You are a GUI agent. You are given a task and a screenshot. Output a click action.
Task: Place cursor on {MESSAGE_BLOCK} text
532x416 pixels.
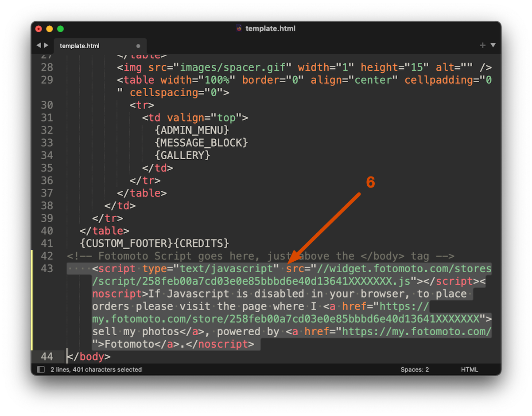201,143
